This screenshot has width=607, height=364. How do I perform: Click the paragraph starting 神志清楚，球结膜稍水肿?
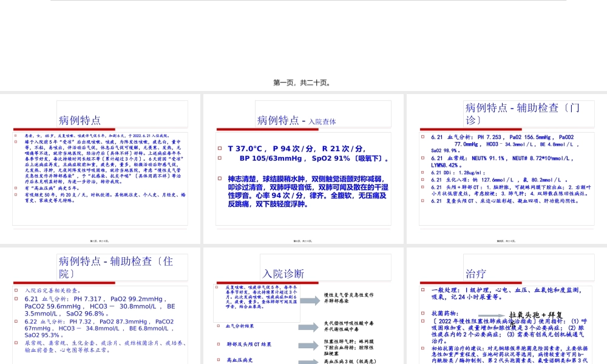pos(308,192)
